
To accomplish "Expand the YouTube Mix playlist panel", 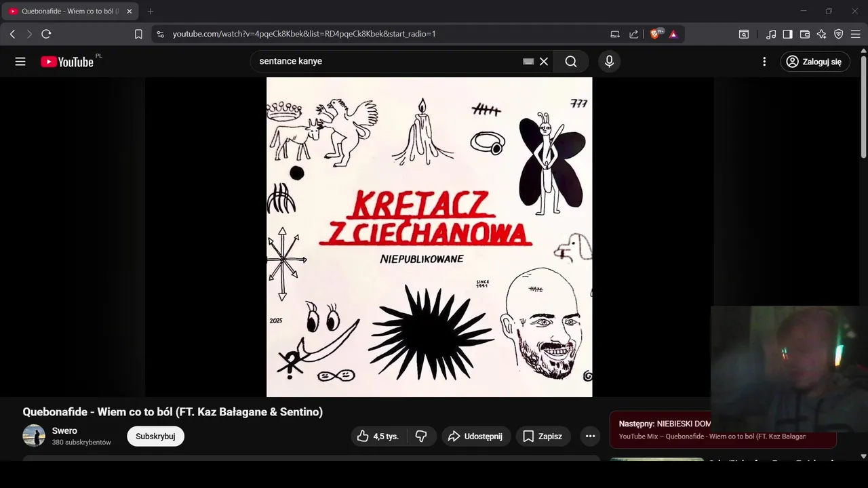I will tap(723, 430).
